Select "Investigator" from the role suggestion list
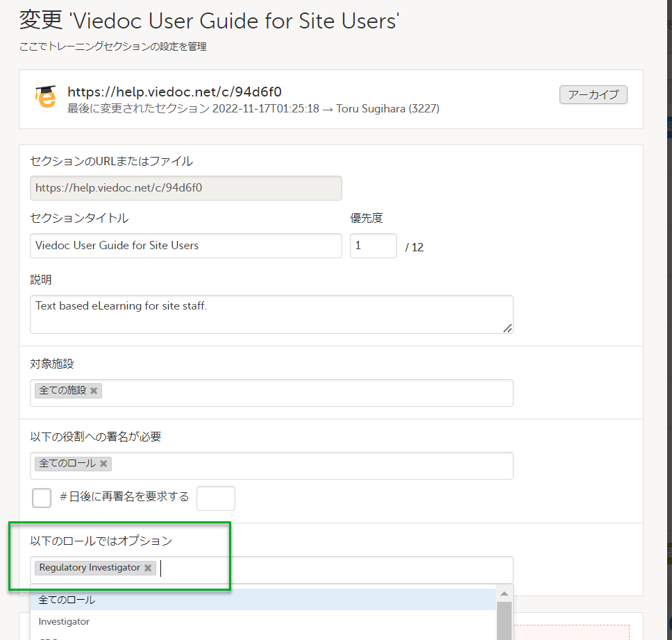The width and height of the screenshot is (672, 640). (64, 621)
